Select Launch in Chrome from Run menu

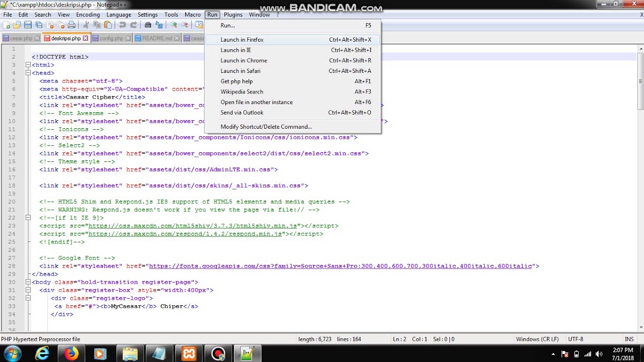(x=244, y=60)
